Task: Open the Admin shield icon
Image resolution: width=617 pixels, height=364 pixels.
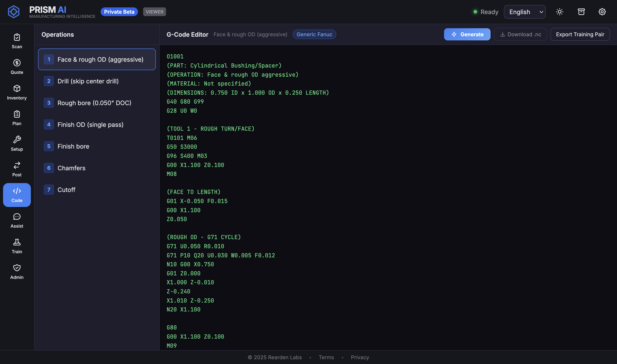Action: click(x=17, y=272)
